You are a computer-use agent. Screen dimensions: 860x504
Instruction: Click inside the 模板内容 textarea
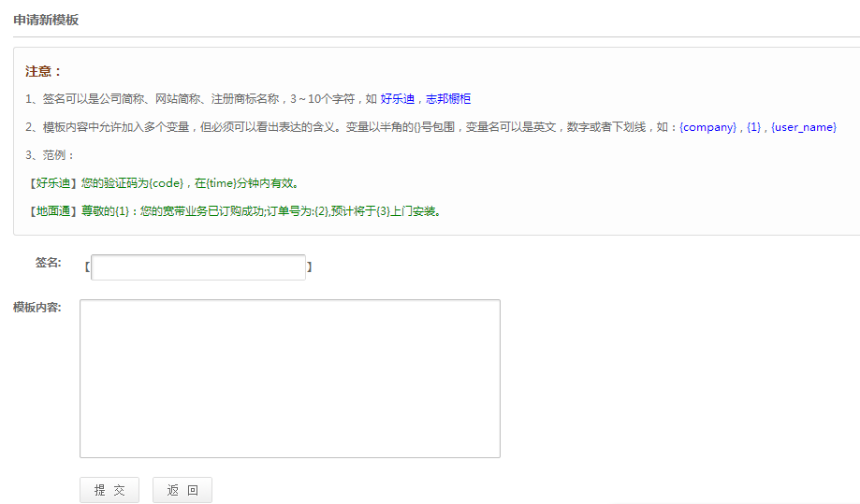click(x=289, y=379)
